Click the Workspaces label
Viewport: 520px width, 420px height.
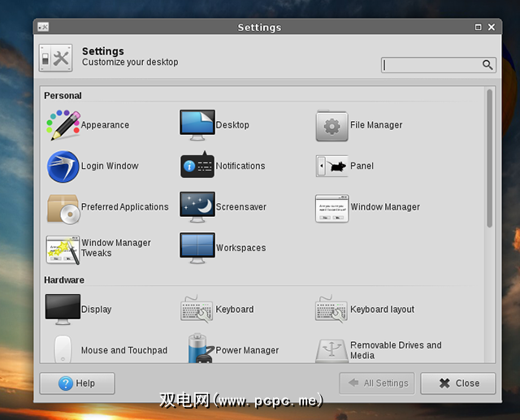[x=240, y=248]
